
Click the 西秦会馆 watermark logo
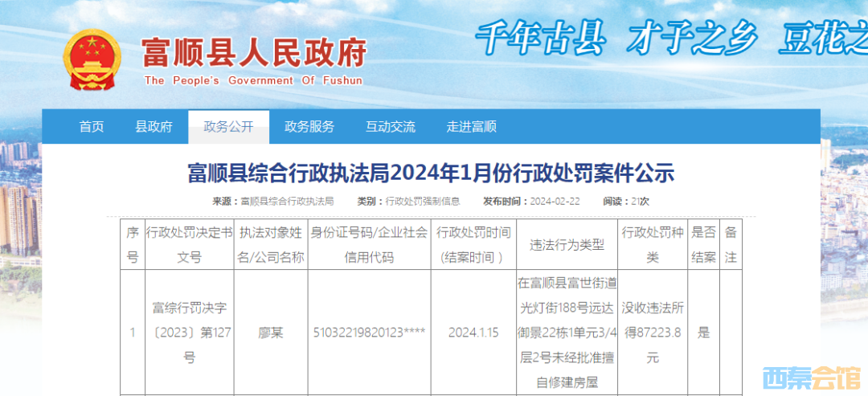pyautogui.click(x=812, y=376)
